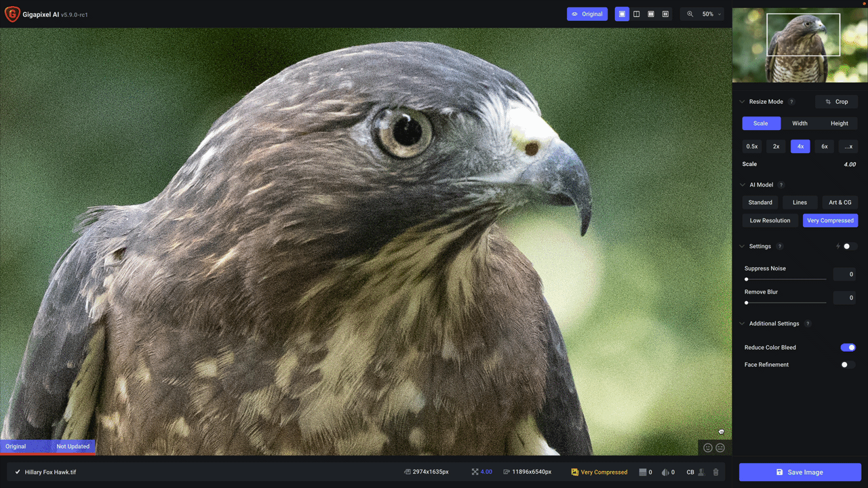Click the Original label on preview

(16, 446)
